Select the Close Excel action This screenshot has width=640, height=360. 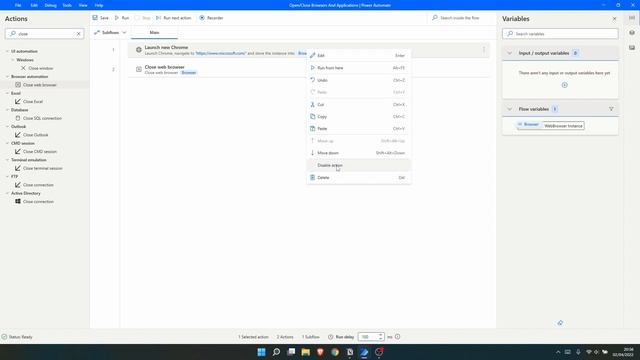coord(33,102)
